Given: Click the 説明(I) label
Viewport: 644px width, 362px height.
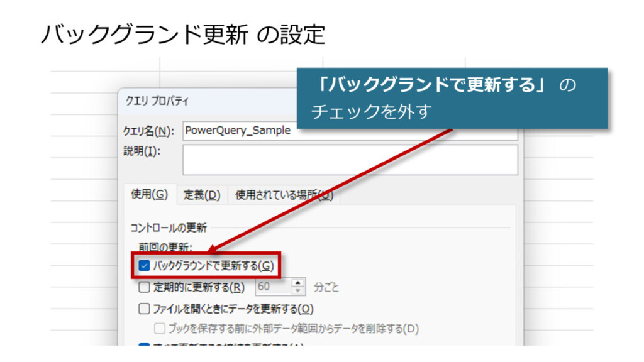Looking at the screenshot, I should click(x=142, y=151).
